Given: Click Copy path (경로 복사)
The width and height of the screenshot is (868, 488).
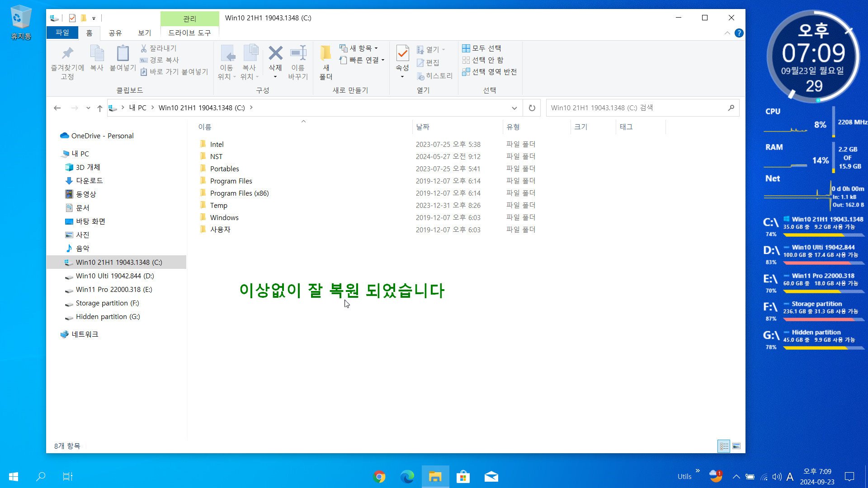Looking at the screenshot, I should [159, 60].
